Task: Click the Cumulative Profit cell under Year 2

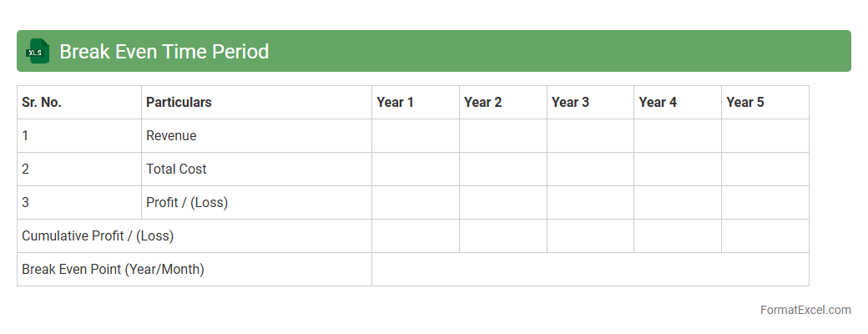Action: tap(503, 236)
